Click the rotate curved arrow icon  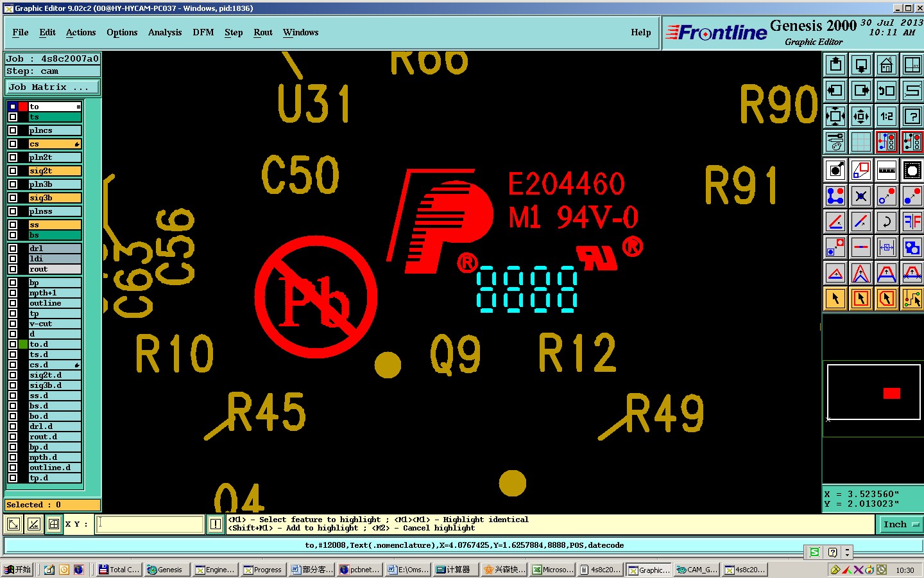click(x=887, y=222)
